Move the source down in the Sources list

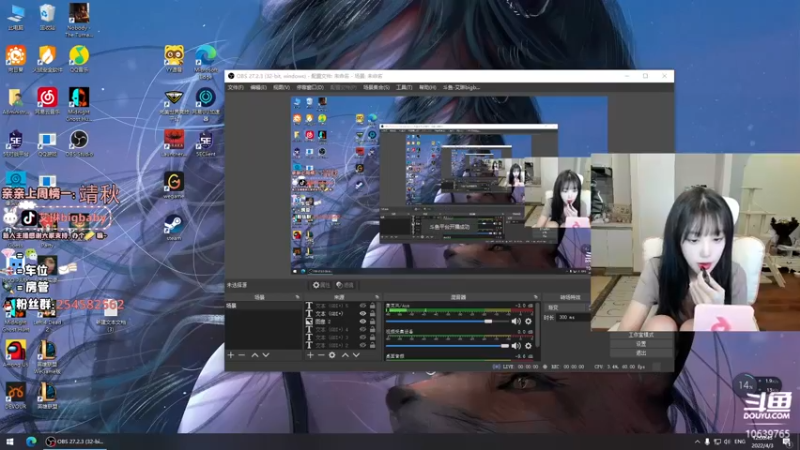coord(356,355)
